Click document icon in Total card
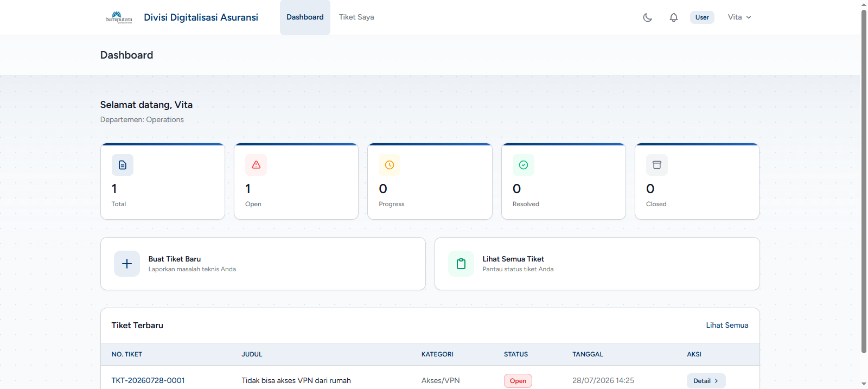This screenshot has width=868, height=389. tap(123, 165)
